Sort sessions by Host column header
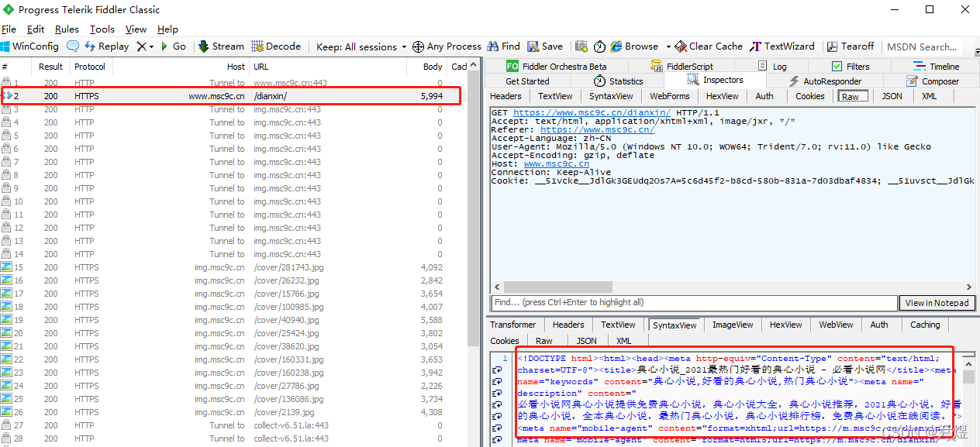980x447 pixels. (181, 67)
